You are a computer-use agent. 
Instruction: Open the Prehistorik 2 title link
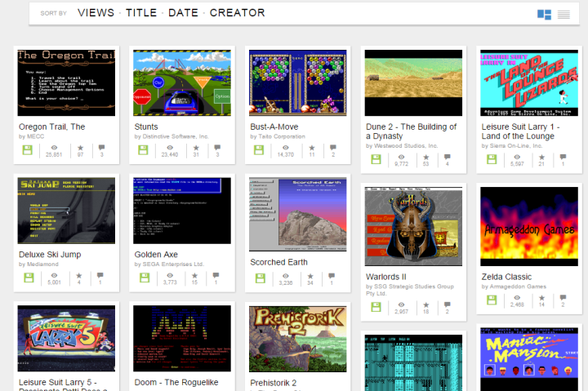[x=273, y=382]
